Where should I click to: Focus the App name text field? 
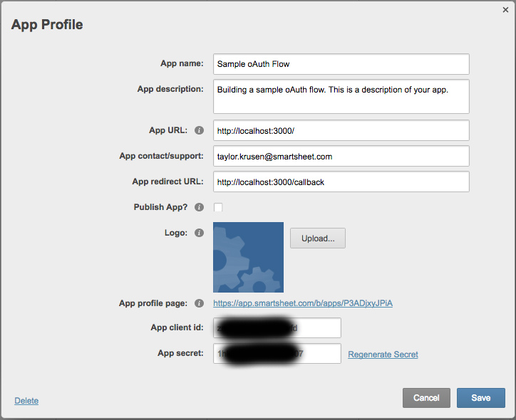tap(341, 64)
